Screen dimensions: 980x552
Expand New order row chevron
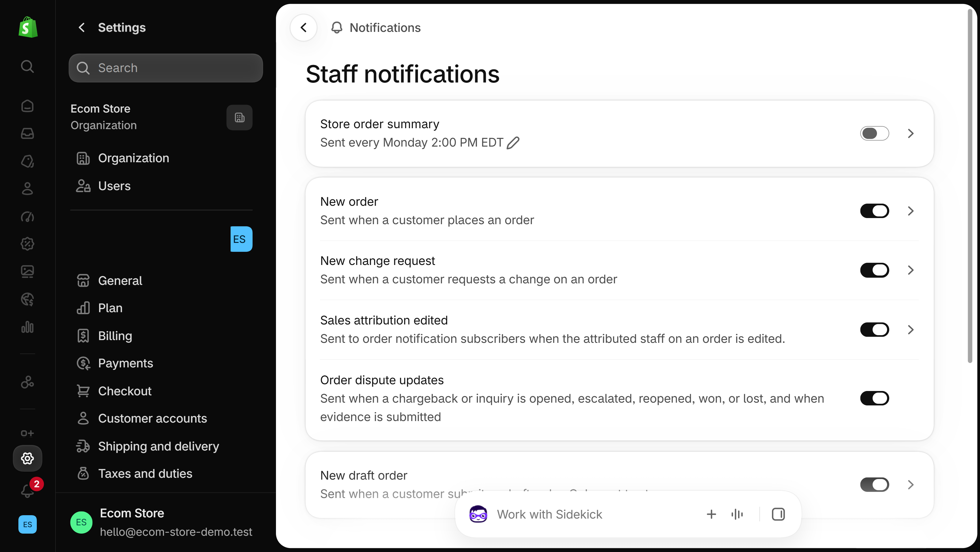pos(910,211)
